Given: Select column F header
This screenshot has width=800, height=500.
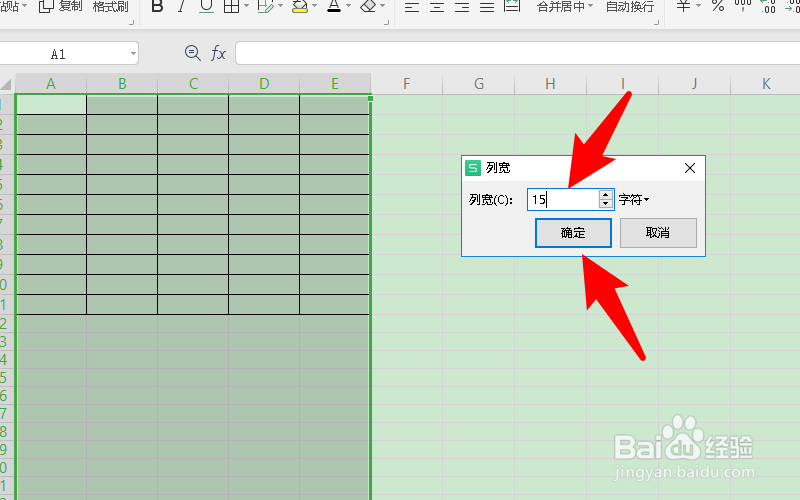Looking at the screenshot, I should click(x=407, y=84).
